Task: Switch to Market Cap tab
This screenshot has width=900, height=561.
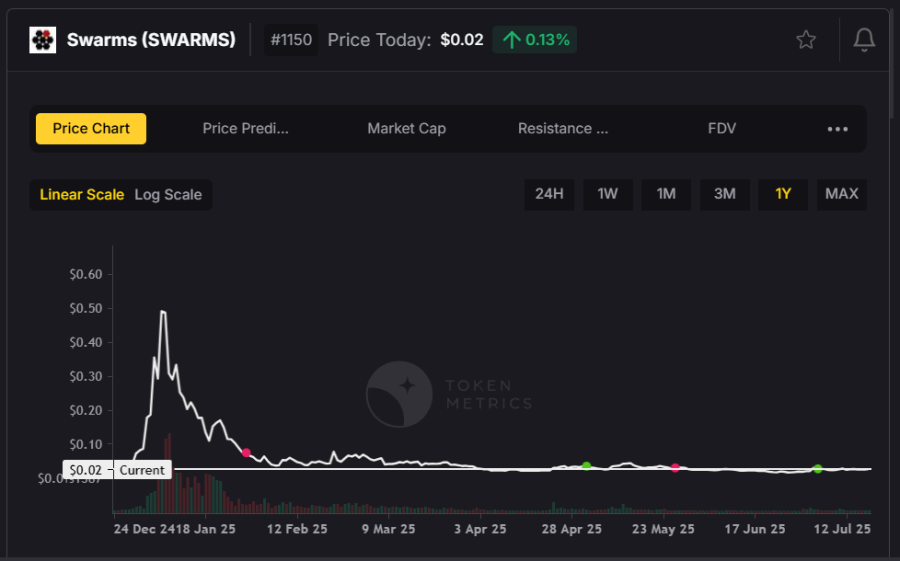Action: click(x=406, y=129)
